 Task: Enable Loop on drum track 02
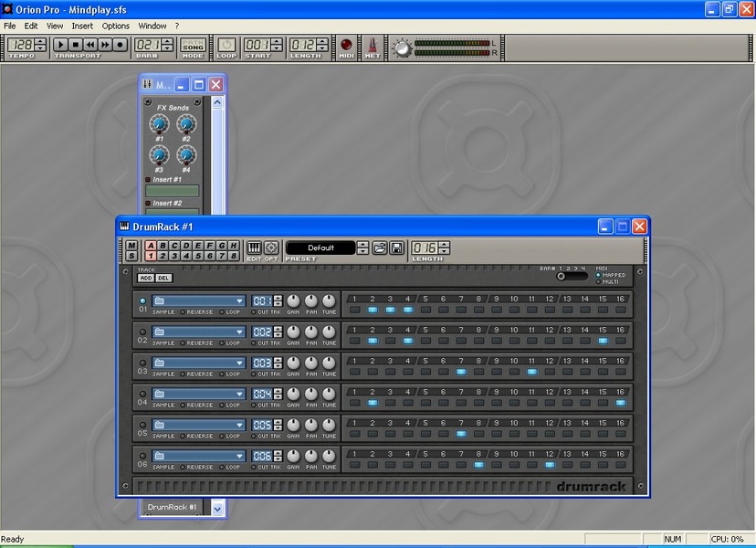[x=220, y=342]
